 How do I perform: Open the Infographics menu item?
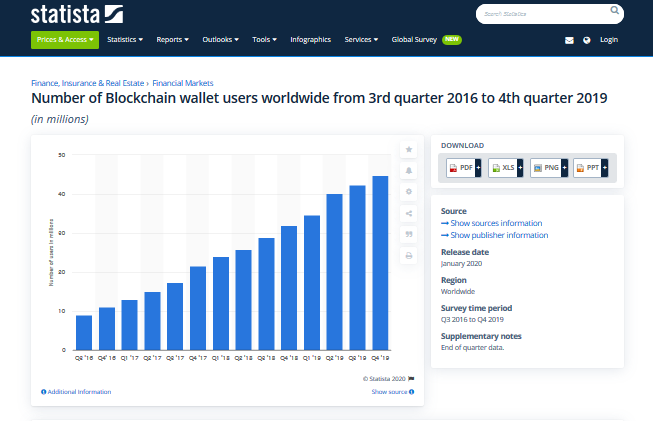[x=310, y=40]
